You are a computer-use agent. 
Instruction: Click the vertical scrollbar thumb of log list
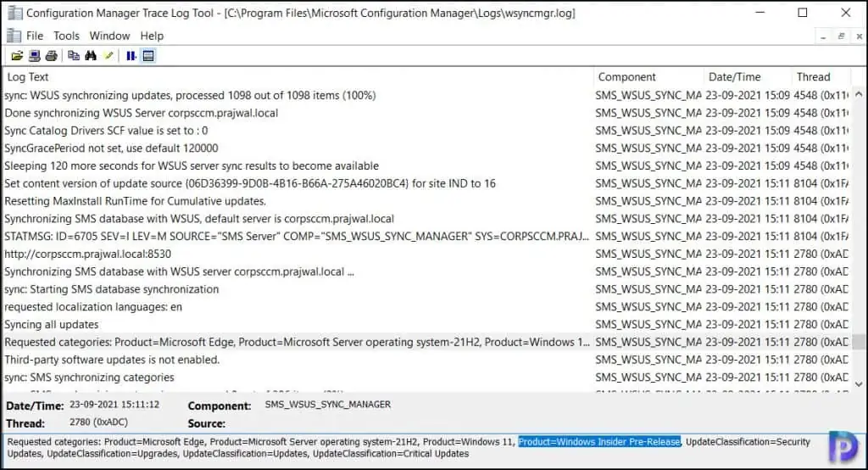(859, 341)
